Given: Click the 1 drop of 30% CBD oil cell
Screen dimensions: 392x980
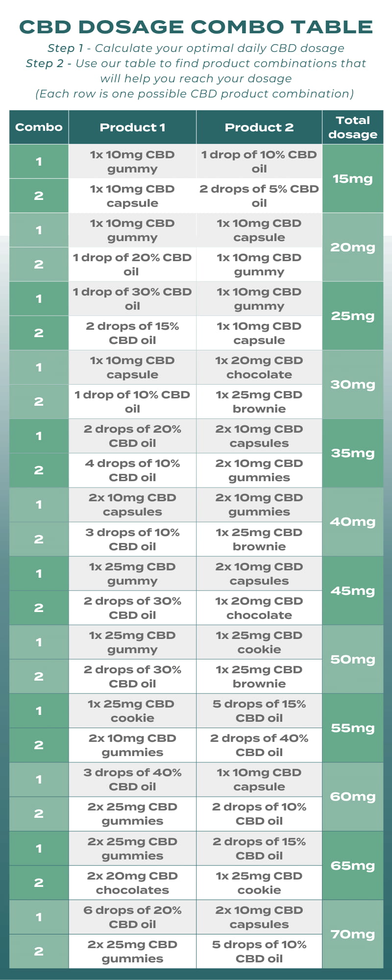Looking at the screenshot, I should coord(132,299).
